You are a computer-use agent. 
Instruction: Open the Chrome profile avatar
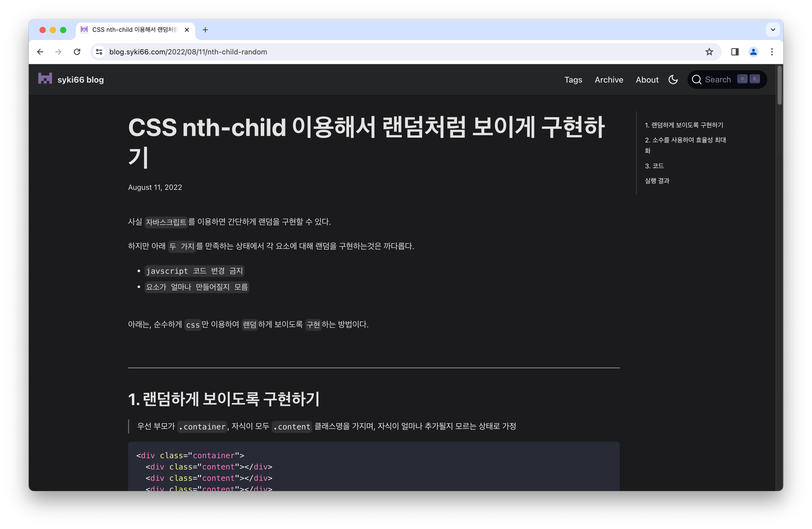coord(753,52)
